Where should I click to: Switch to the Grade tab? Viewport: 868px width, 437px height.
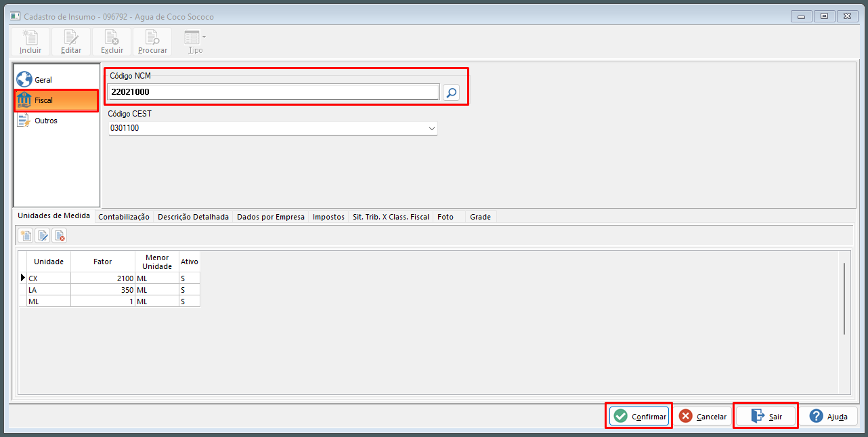pos(480,217)
